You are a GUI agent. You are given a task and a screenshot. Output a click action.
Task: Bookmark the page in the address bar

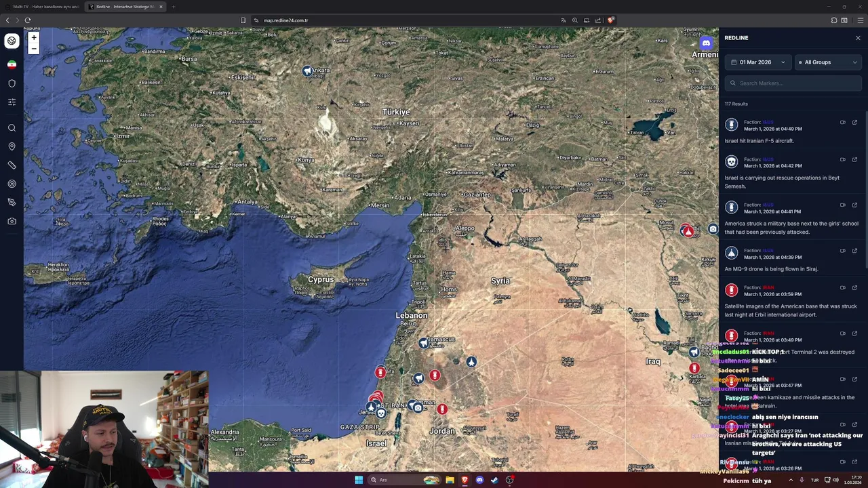[x=243, y=20]
